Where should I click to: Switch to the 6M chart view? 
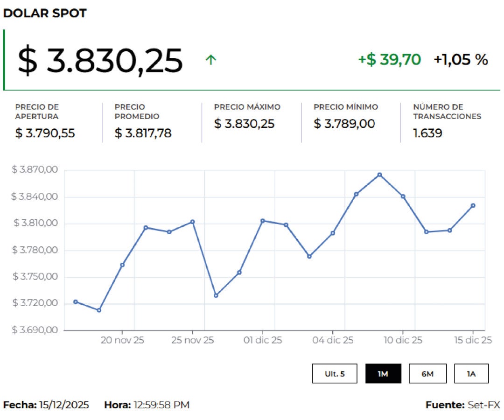click(428, 373)
